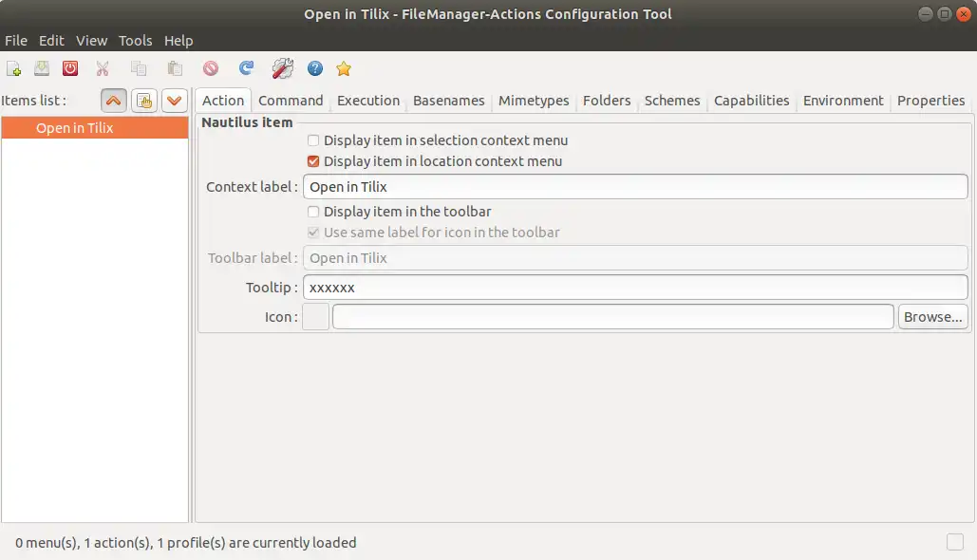The image size is (977, 560).
Task: Open the File menu
Action: pos(16,41)
